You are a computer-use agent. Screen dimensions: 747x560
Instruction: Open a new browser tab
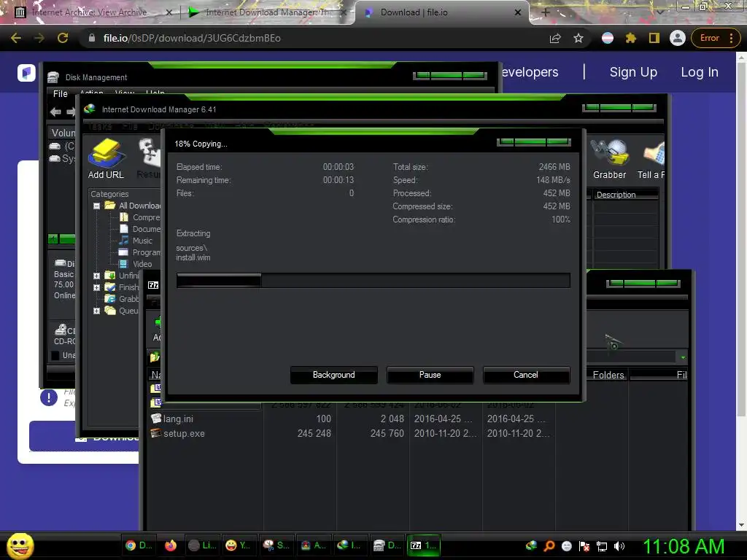coord(546,12)
